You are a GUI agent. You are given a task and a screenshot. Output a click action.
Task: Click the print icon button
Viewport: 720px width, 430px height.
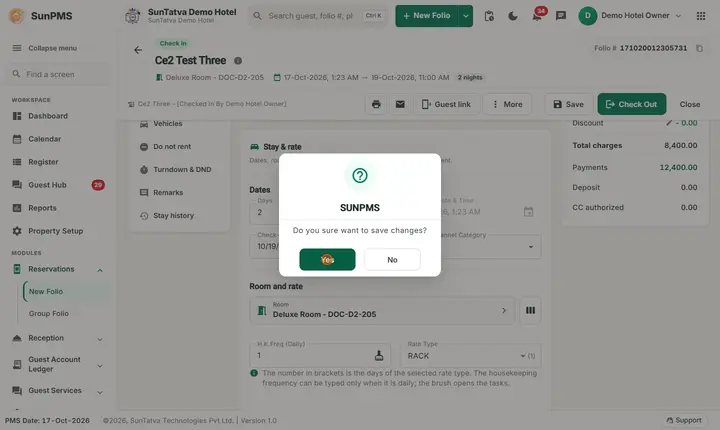(x=376, y=104)
